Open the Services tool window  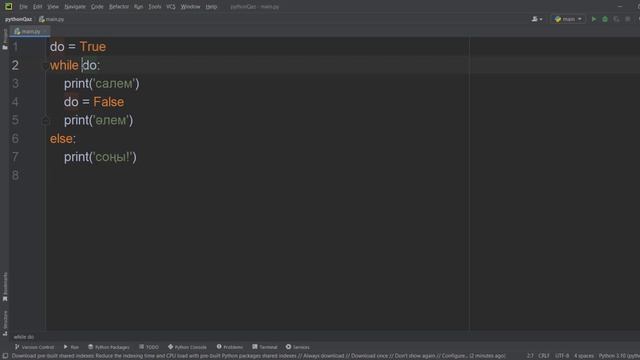(x=298, y=347)
